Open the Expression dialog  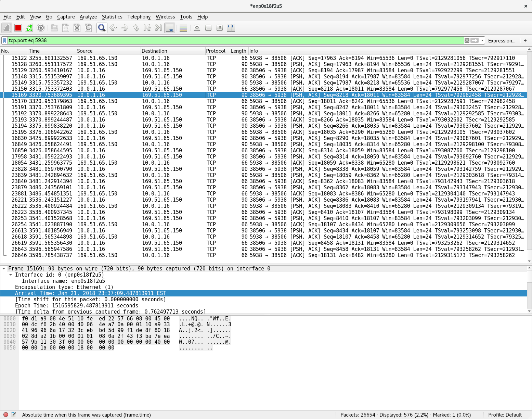coord(502,41)
